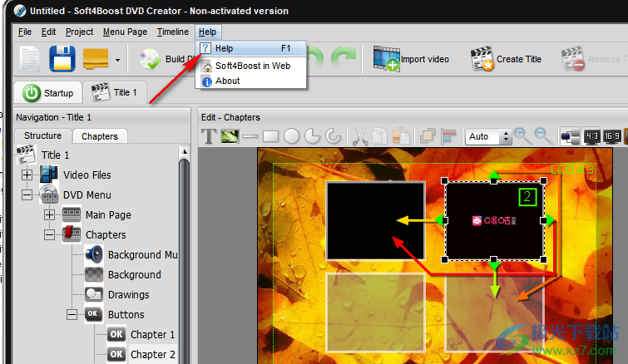This screenshot has width=628, height=364.
Task: Close the open Help menu header
Action: tap(207, 32)
